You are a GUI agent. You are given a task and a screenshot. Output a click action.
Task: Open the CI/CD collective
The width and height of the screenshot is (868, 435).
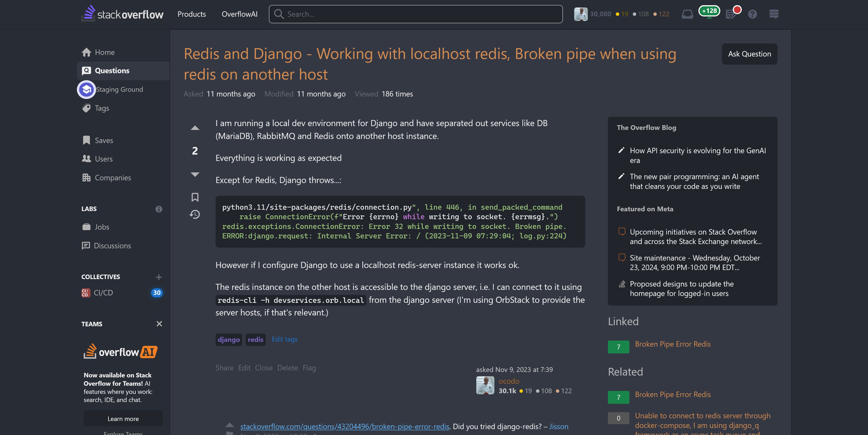point(103,293)
